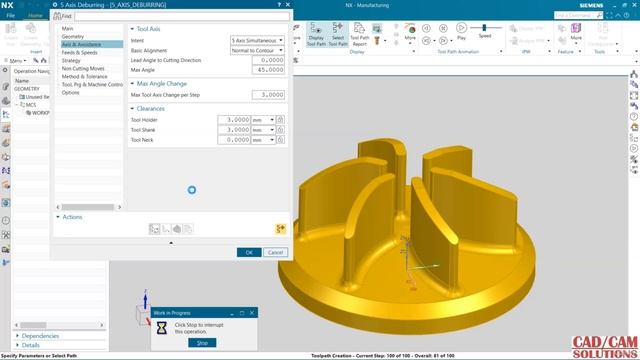The image size is (640, 360).
Task: Click the Stop button in Work in Progress
Action: [x=202, y=343]
